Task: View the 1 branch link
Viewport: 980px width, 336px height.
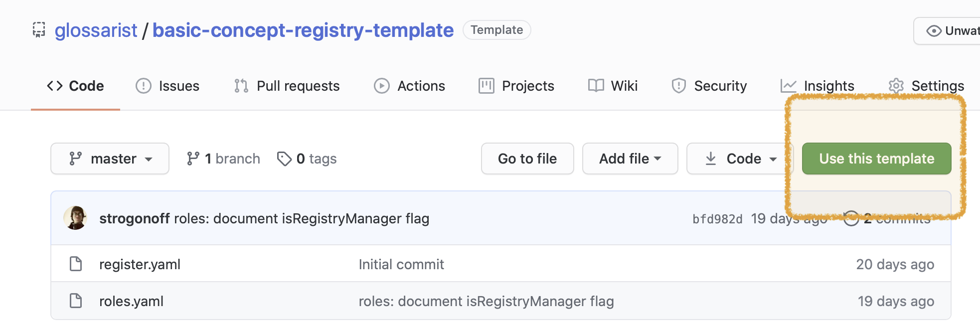Action: (223, 159)
